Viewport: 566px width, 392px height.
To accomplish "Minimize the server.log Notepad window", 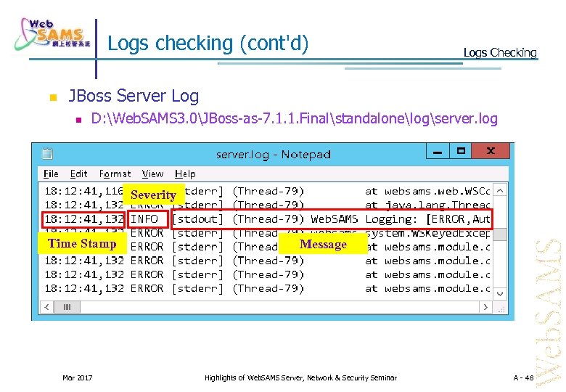I will coord(438,151).
